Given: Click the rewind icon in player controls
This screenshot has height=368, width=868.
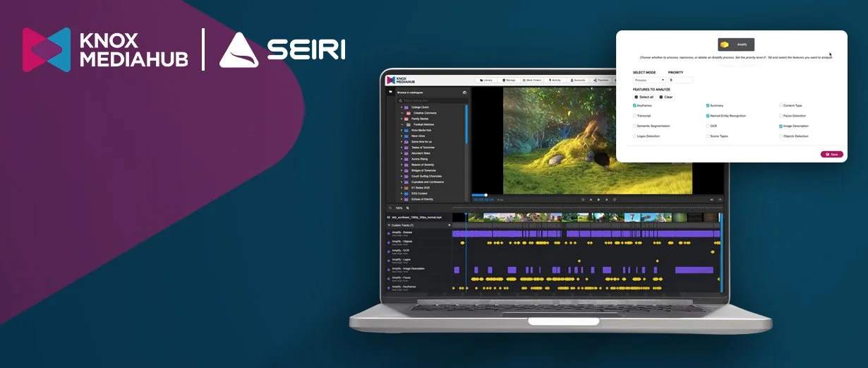Looking at the screenshot, I should (x=583, y=200).
